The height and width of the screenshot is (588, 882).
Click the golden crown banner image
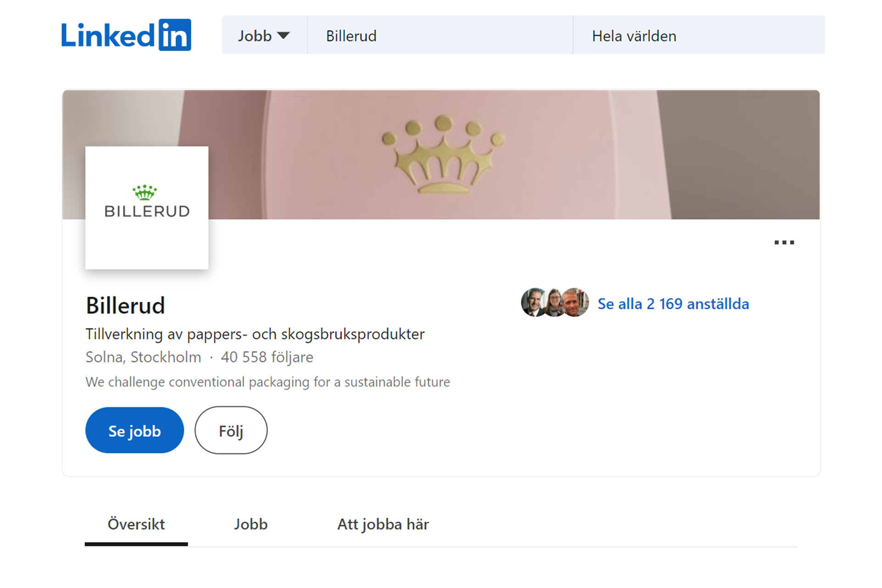(x=443, y=154)
